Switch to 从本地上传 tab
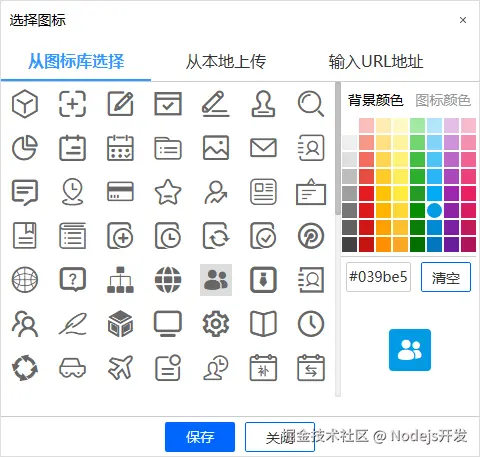 pyautogui.click(x=226, y=62)
